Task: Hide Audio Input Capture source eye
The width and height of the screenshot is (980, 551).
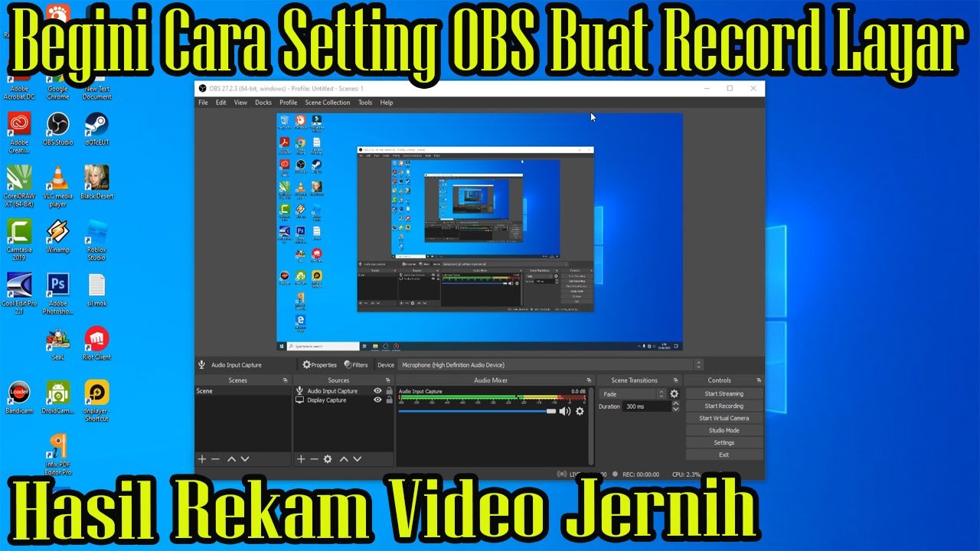Action: [x=377, y=391]
